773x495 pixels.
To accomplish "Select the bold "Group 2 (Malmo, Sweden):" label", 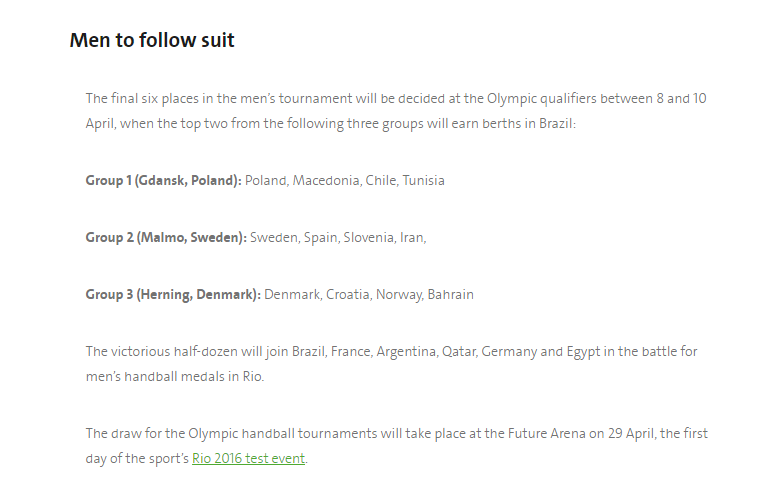I will 166,238.
